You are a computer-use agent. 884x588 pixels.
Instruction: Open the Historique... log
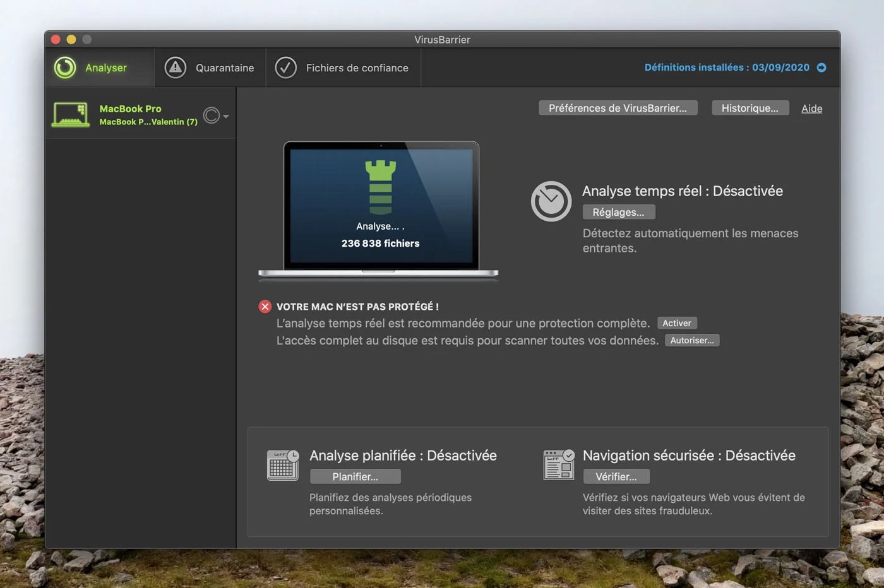[750, 108]
